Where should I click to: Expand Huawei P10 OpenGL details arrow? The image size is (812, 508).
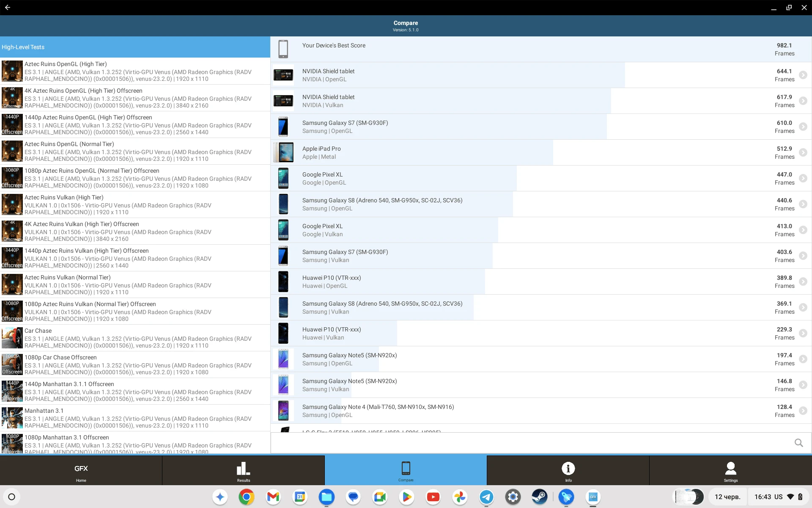[803, 282]
